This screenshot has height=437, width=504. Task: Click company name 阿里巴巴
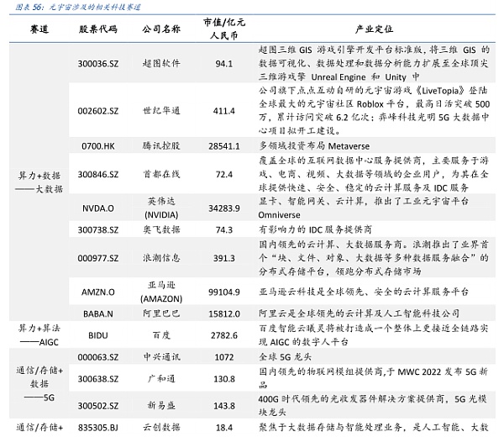(161, 313)
